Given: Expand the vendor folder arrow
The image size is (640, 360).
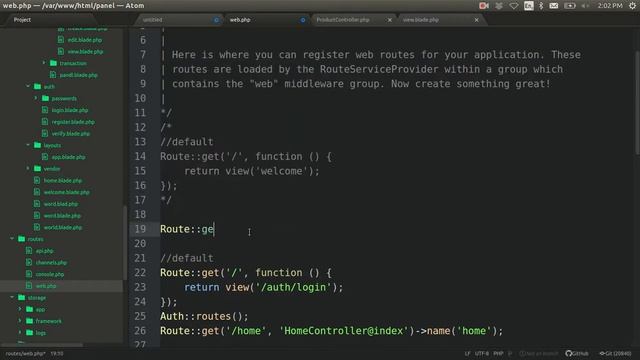Looking at the screenshot, I should click(28, 169).
